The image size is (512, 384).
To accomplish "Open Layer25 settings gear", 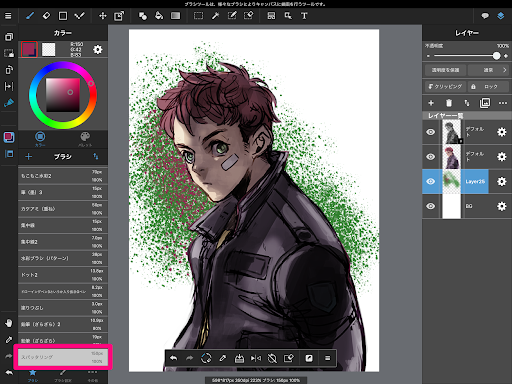I will pyautogui.click(x=501, y=181).
